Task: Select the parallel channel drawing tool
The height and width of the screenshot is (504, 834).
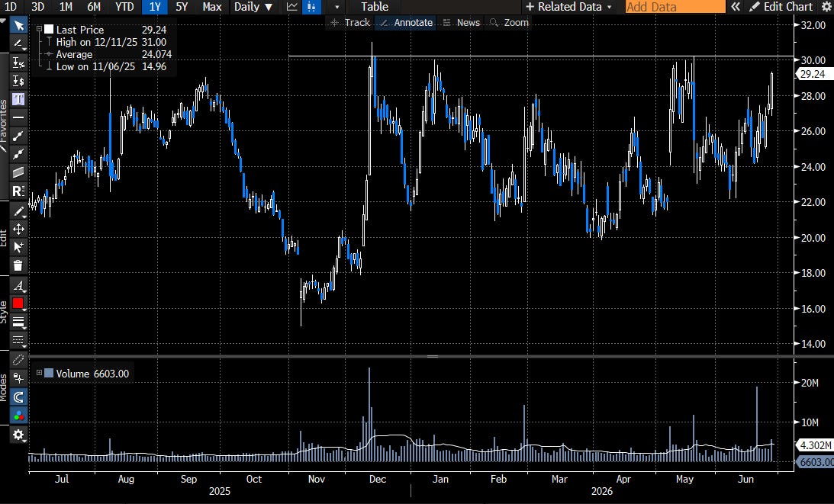Action: coord(18,172)
